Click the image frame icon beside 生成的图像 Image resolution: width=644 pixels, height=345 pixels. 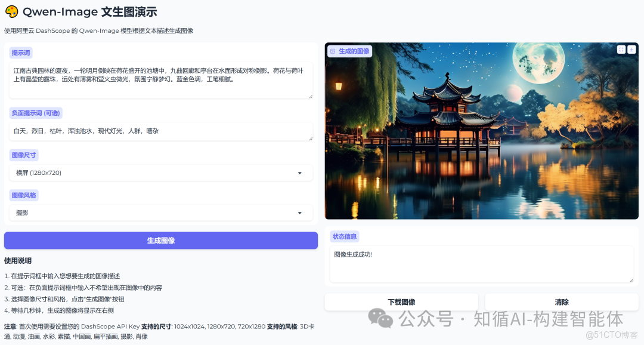tap(332, 51)
